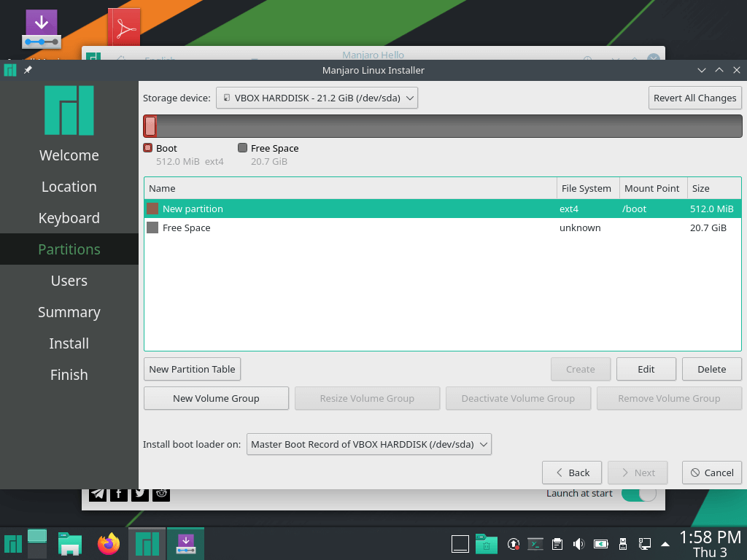Select the New partition row
Viewport: 747px width, 560px height.
point(443,209)
